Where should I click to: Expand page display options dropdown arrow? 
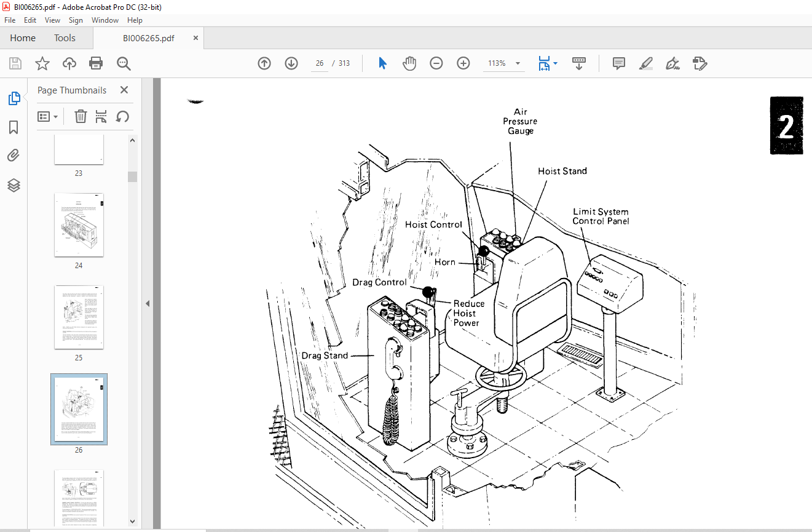[x=556, y=63]
